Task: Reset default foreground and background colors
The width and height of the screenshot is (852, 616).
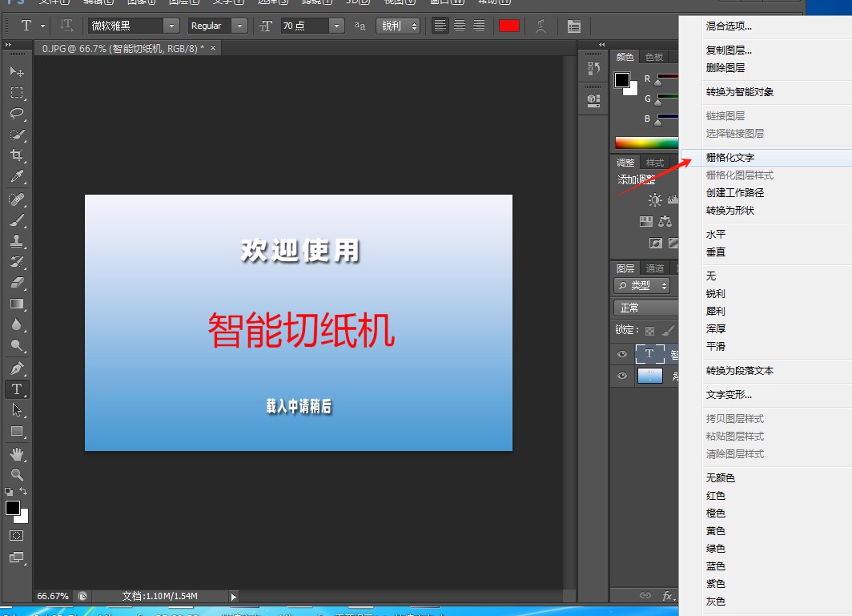Action: tap(9, 492)
